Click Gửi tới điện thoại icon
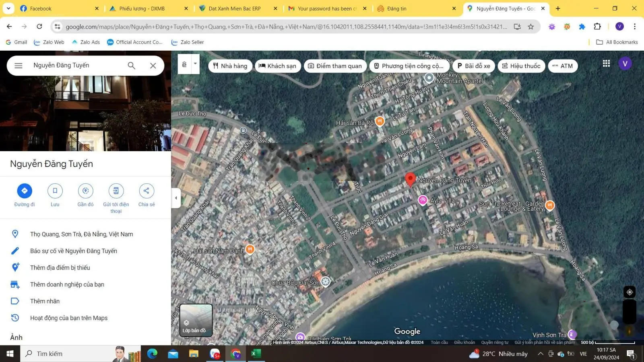 [116, 191]
